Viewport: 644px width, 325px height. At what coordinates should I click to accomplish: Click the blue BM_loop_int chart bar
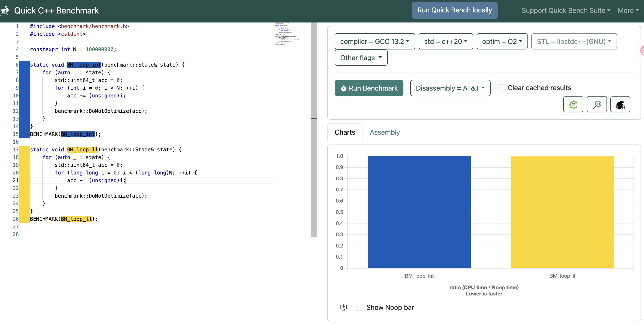pos(419,212)
